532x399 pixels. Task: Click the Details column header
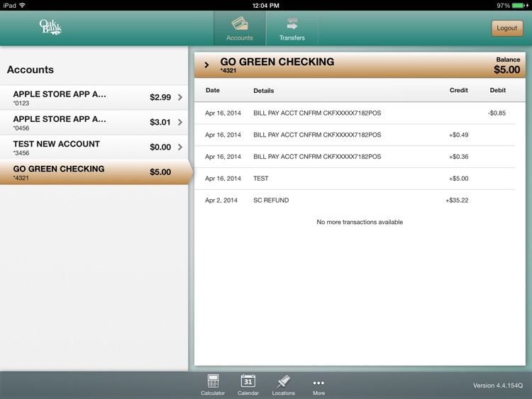[x=264, y=91]
